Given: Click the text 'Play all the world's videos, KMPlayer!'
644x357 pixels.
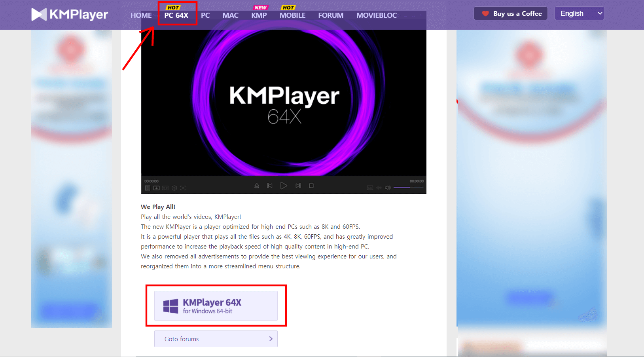Looking at the screenshot, I should (191, 216).
